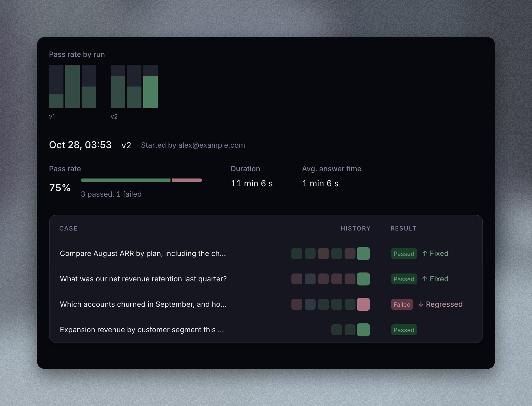Click the orange-brown history square in August ARR row
Screen dimensions: 532x406
point(323,254)
